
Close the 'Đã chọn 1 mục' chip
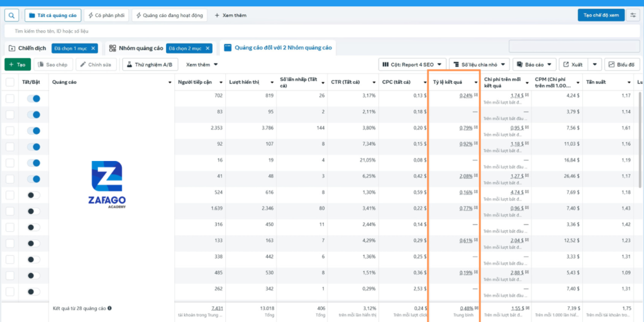coord(93,48)
